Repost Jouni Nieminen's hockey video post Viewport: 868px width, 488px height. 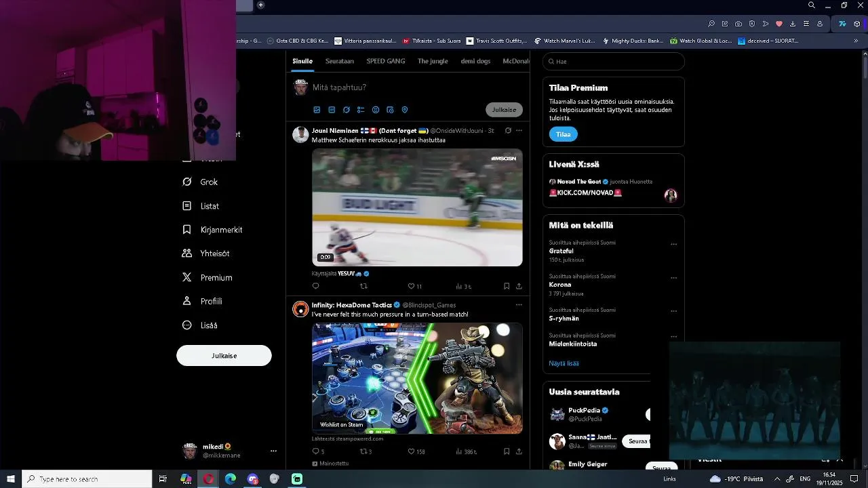[363, 286]
